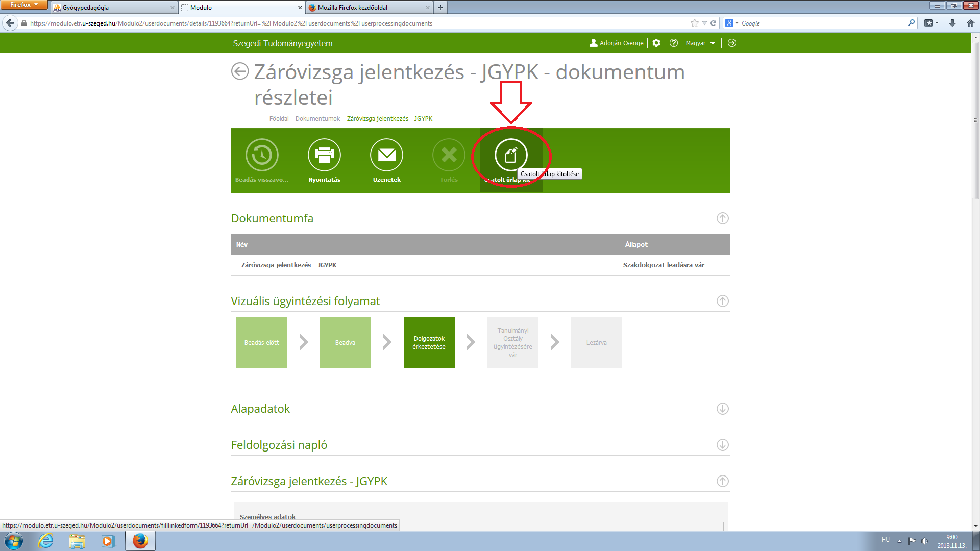Switch to the Mozilla Firefox kezdőoldal tab
Screen dimensions: 980x551
coord(367,8)
